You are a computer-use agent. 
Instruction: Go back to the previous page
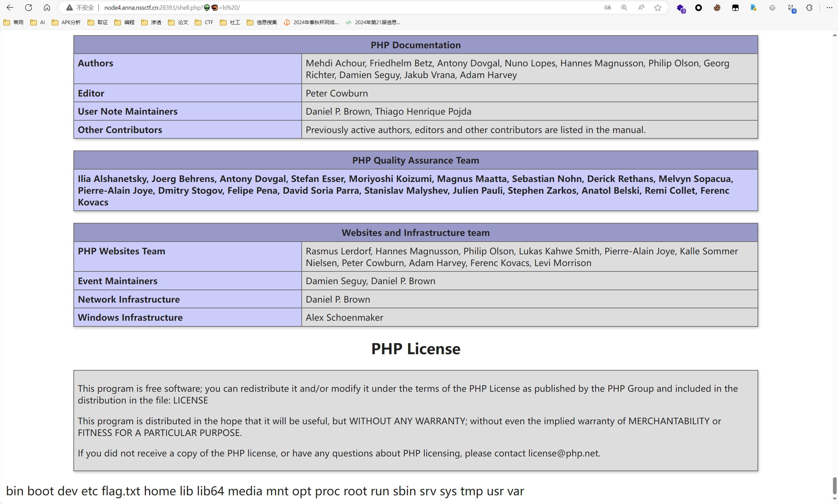coord(10,7)
